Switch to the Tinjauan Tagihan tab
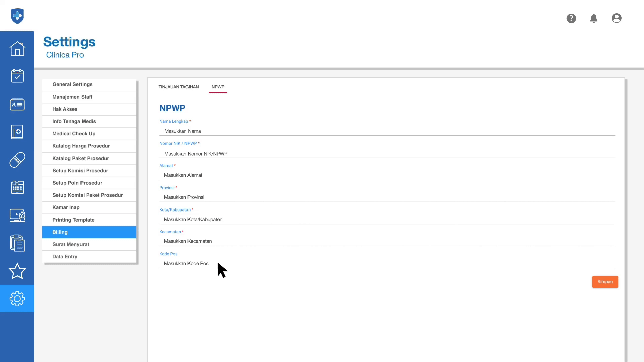Viewport: 644px width, 362px height. coord(178,87)
